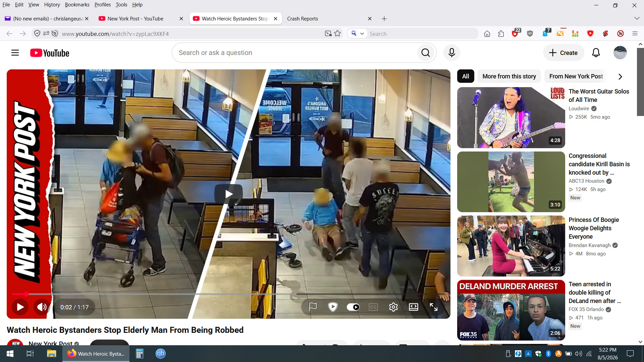
Task: Click the Firefox address bar URL
Action: pyautogui.click(x=115, y=34)
